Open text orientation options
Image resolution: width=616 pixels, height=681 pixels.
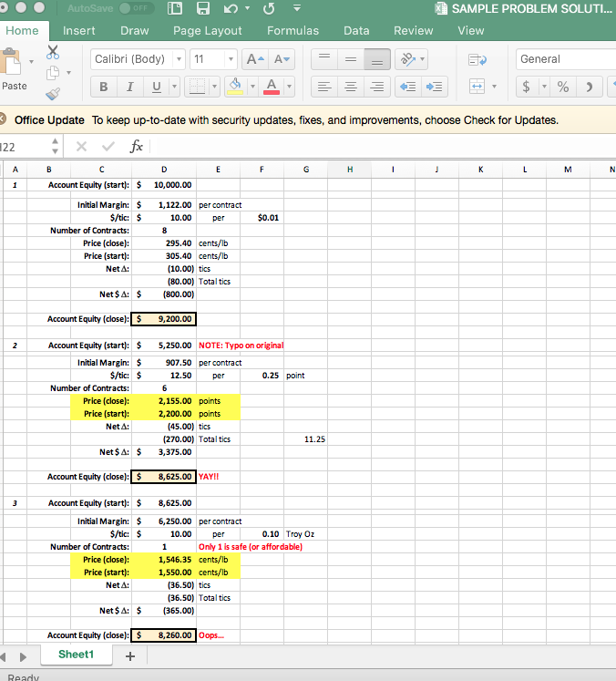click(x=412, y=59)
